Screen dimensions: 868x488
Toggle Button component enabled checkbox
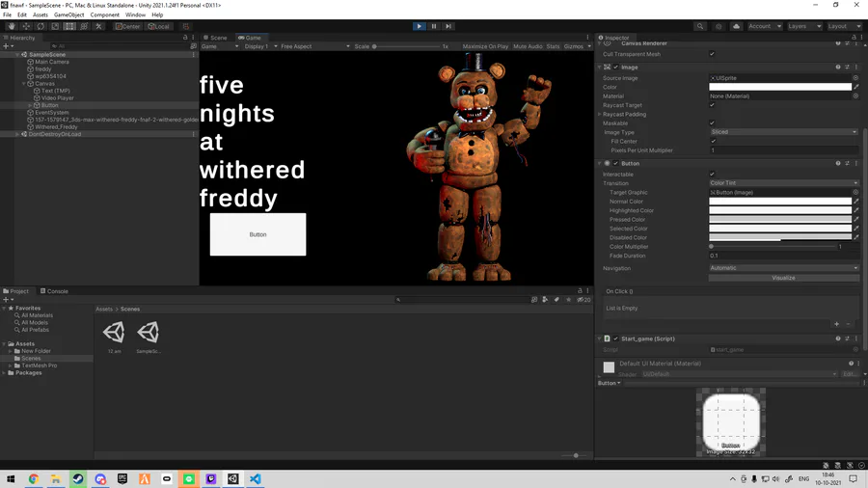615,163
